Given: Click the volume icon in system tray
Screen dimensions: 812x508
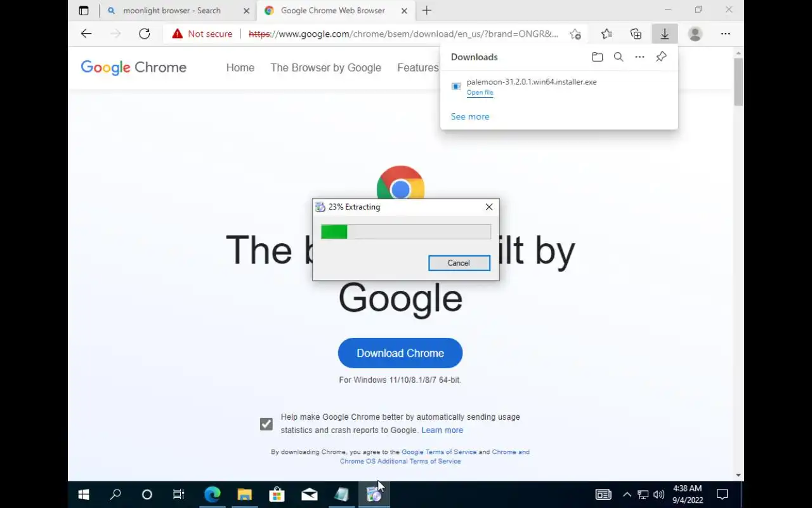Looking at the screenshot, I should [x=659, y=495].
